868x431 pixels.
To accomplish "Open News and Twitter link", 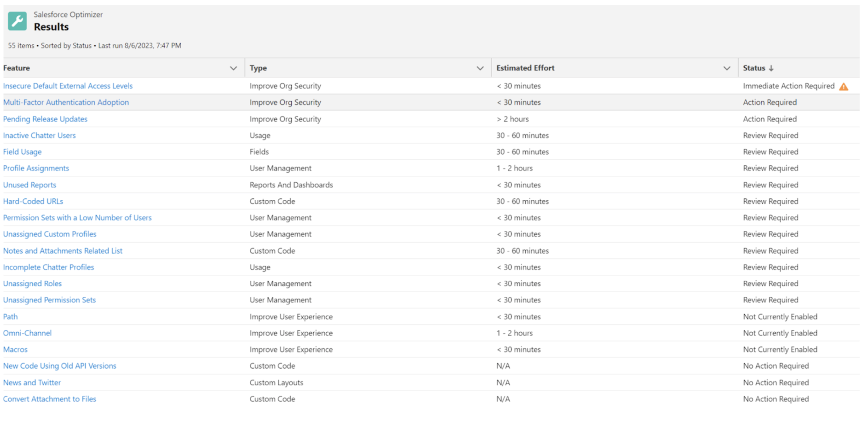I will coord(32,382).
